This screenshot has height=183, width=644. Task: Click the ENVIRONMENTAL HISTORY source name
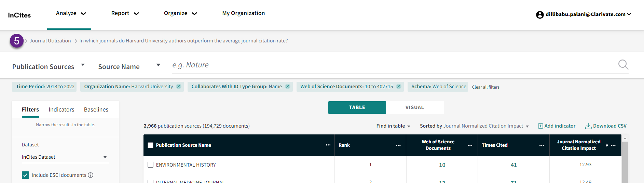coord(186,165)
